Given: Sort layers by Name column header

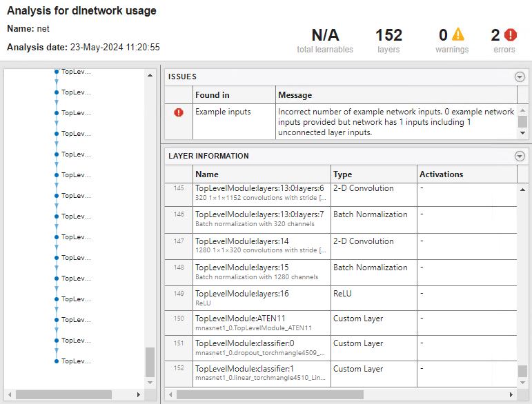Looking at the screenshot, I should (262, 174).
